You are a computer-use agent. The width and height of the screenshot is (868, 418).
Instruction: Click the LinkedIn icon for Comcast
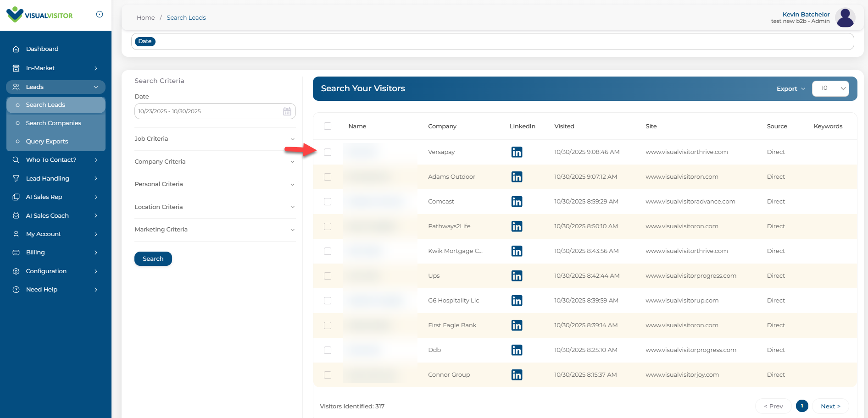[x=517, y=202]
